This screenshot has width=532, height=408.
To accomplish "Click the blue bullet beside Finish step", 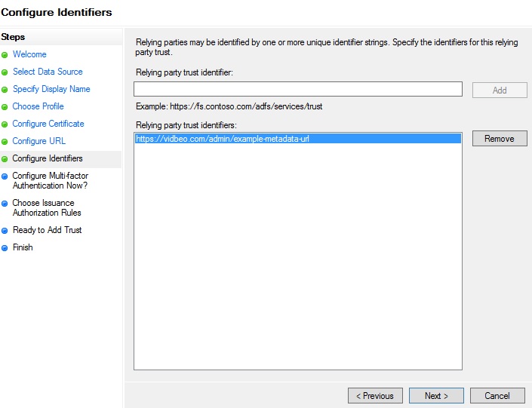I will click(5, 248).
